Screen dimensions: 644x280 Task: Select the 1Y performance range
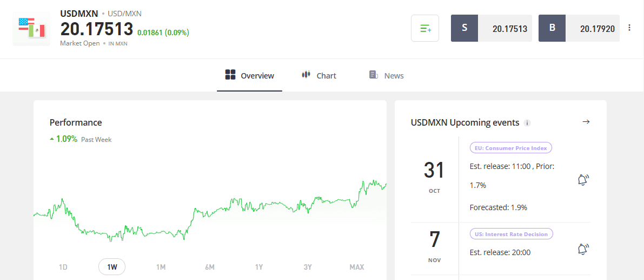tap(259, 267)
